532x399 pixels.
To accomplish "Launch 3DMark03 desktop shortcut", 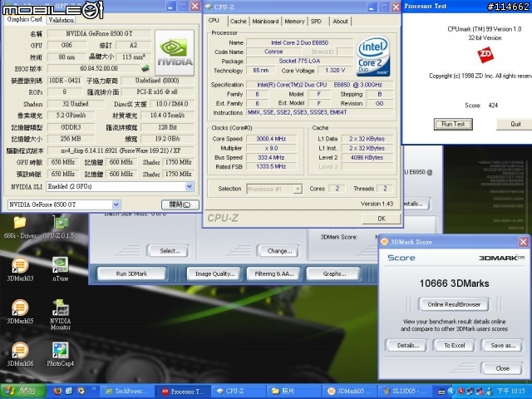I will coord(20,269).
